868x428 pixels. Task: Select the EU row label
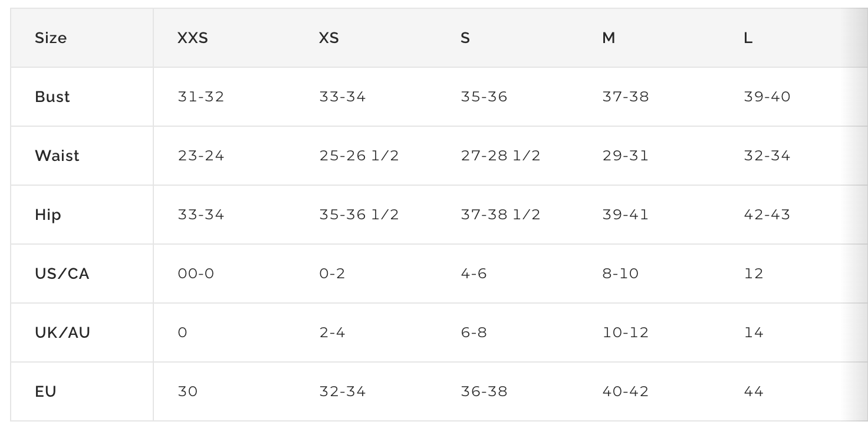point(45,391)
